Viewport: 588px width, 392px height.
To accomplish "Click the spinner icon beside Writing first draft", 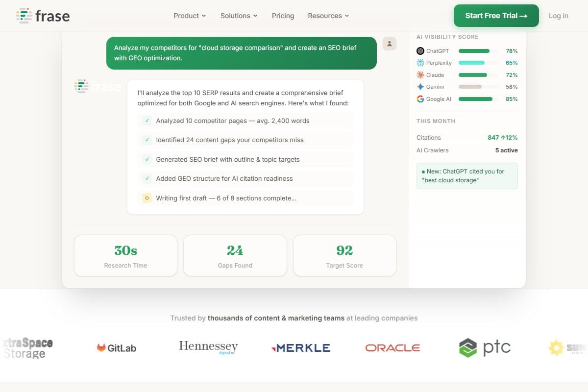I will [x=147, y=198].
